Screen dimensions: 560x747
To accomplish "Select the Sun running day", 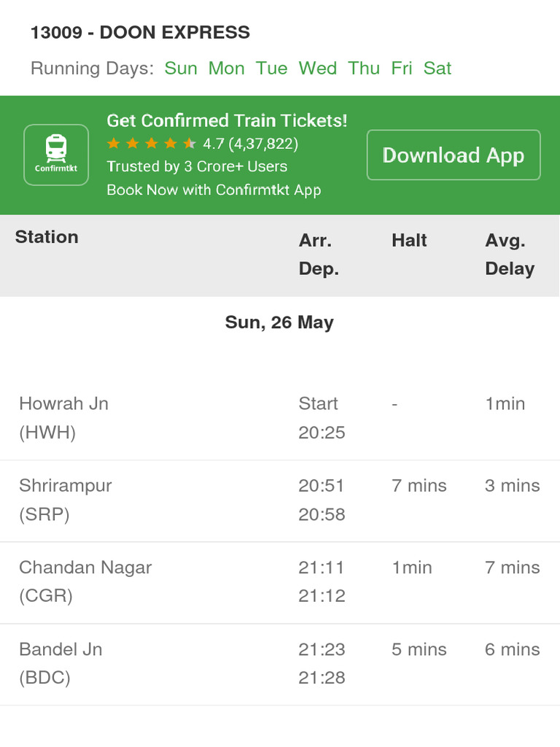I will pos(181,69).
